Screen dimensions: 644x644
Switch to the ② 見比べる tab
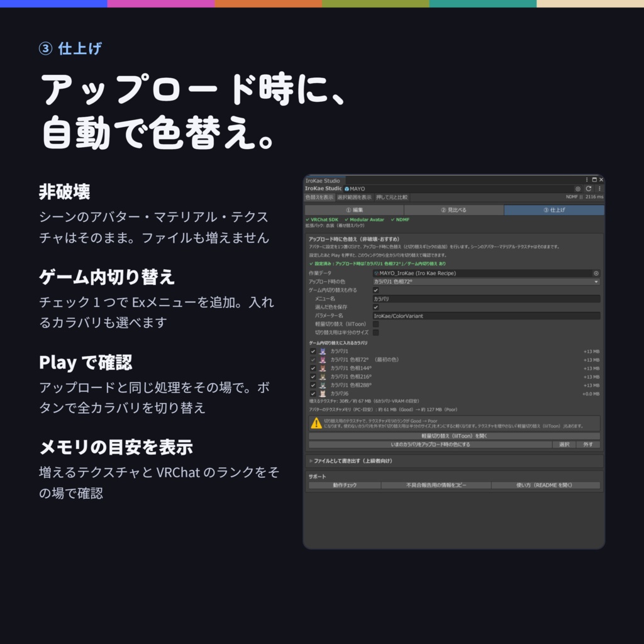[x=454, y=210]
